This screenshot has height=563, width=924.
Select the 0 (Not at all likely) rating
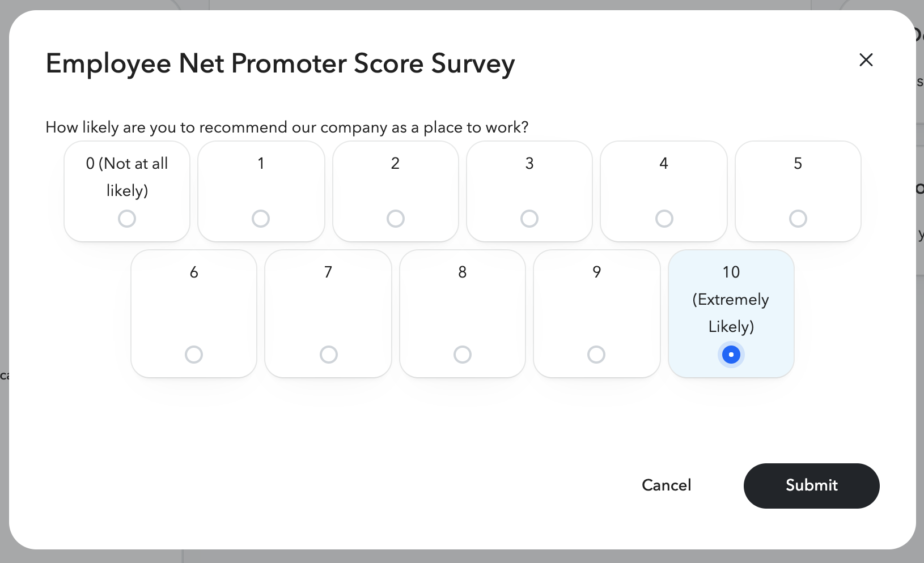pyautogui.click(x=126, y=218)
